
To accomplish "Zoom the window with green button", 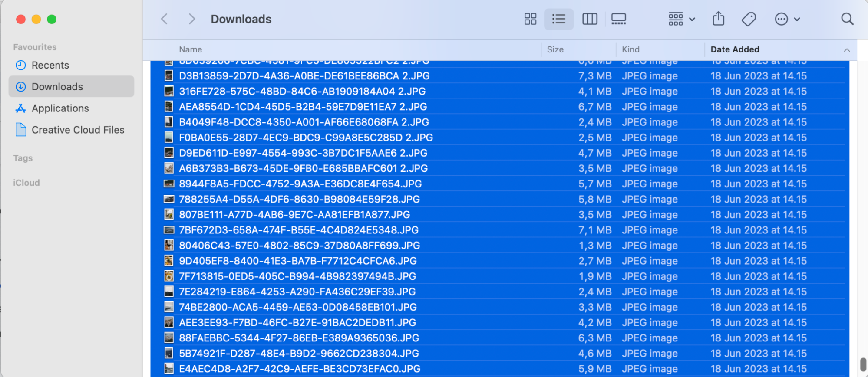I will tap(52, 19).
